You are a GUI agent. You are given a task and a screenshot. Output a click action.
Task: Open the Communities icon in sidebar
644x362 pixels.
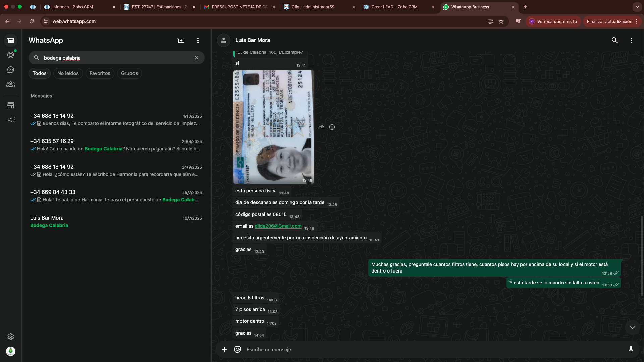(x=11, y=84)
